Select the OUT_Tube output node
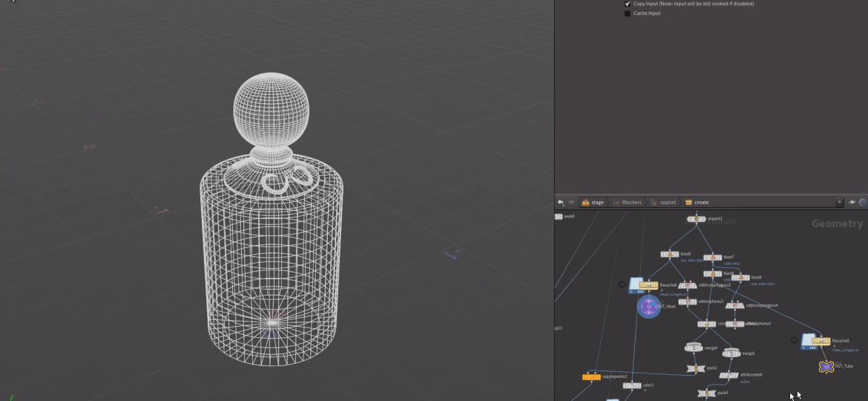The image size is (868, 401). click(x=826, y=367)
